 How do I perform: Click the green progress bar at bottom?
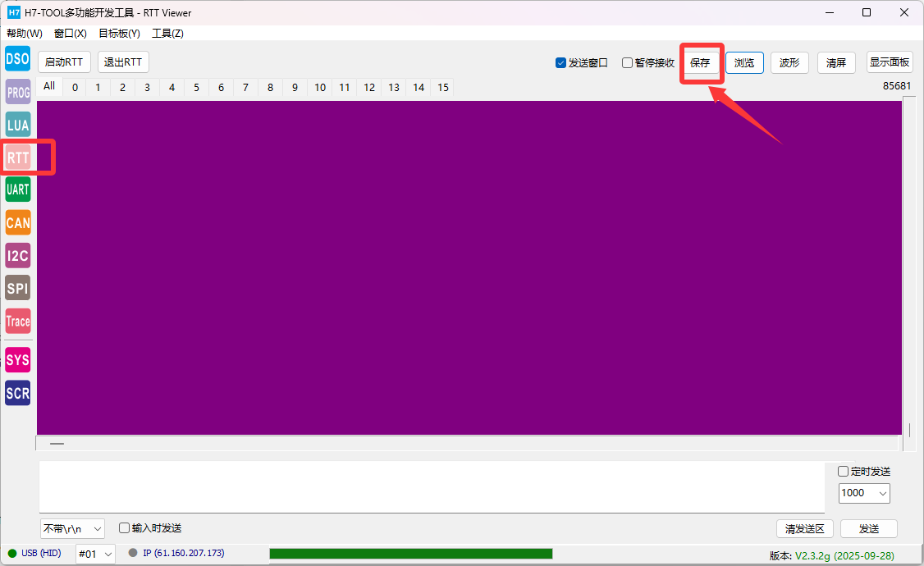[410, 554]
